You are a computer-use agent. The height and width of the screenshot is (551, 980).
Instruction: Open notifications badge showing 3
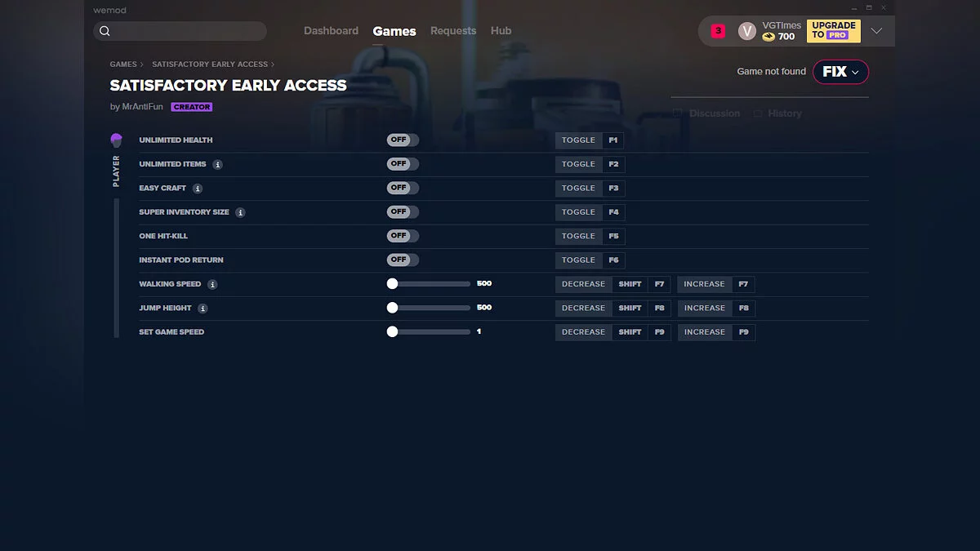pos(718,31)
